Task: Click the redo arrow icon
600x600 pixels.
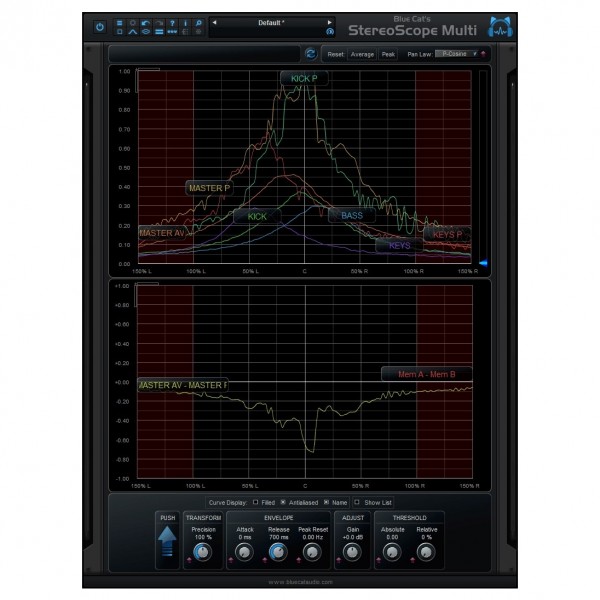Action: pyautogui.click(x=159, y=23)
